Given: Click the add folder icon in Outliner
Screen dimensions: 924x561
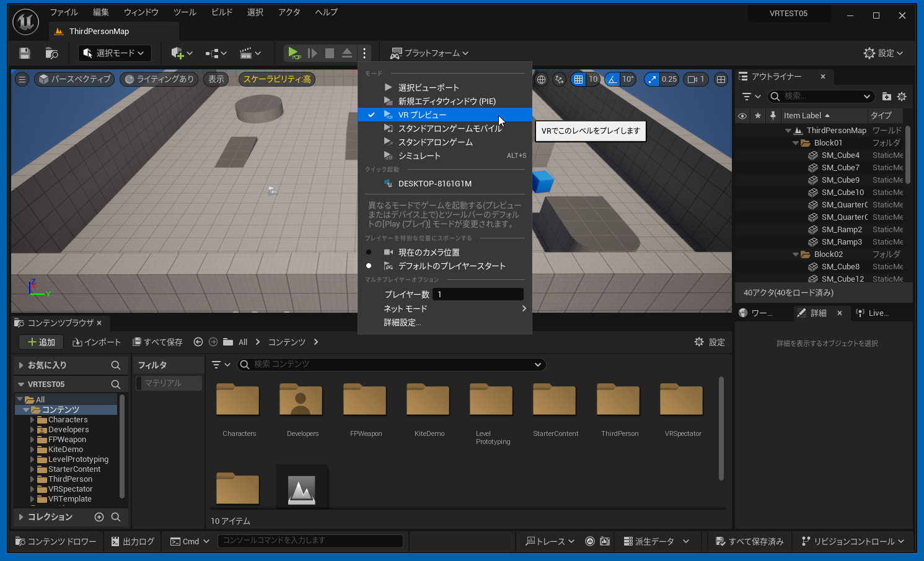Looking at the screenshot, I should [886, 97].
